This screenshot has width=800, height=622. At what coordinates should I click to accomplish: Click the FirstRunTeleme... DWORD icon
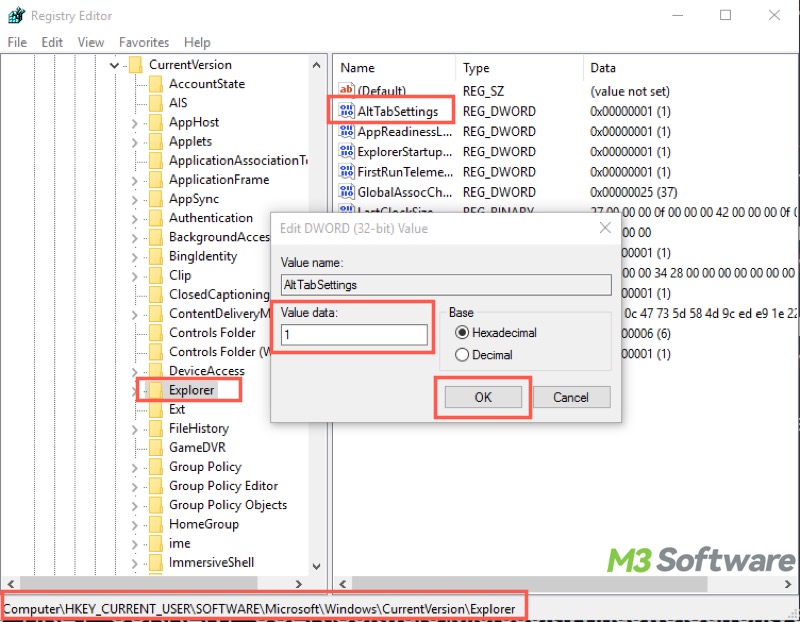pyautogui.click(x=346, y=171)
